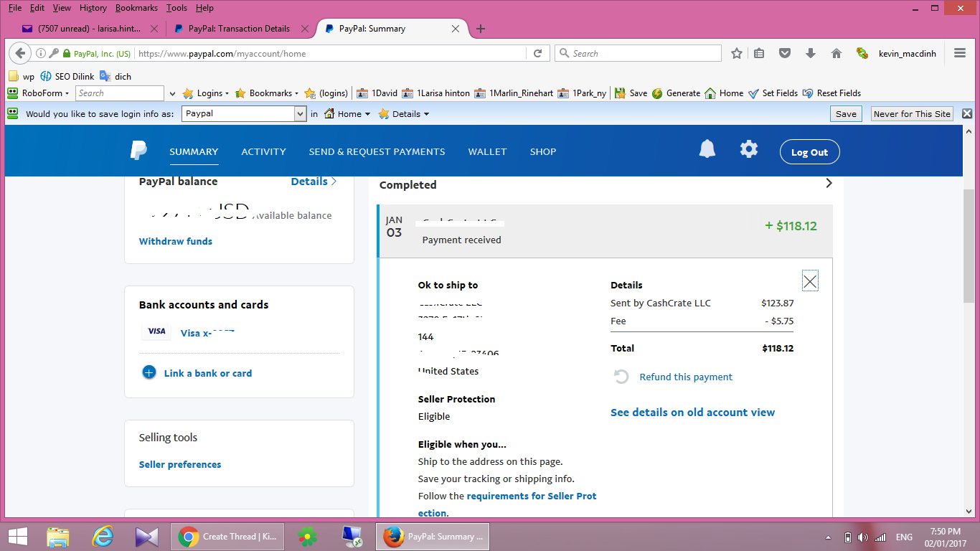Open PayPal notifications bell
The image size is (980, 551).
pos(707,149)
